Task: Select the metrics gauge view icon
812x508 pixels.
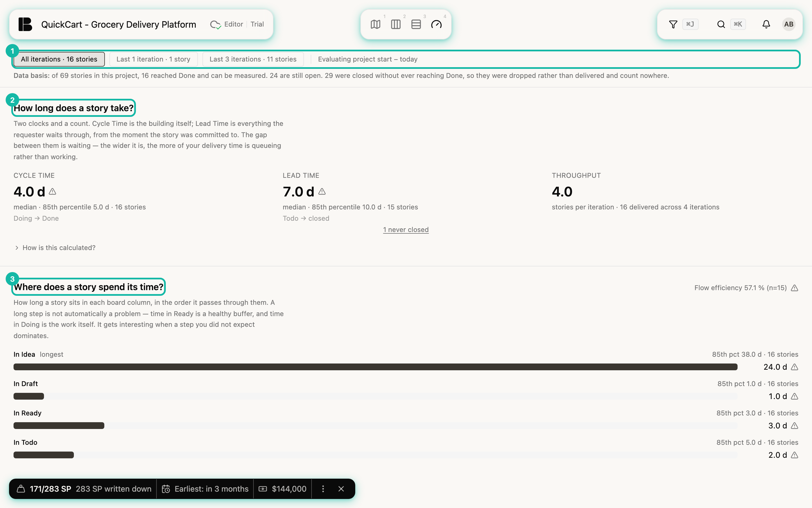Action: point(436,24)
